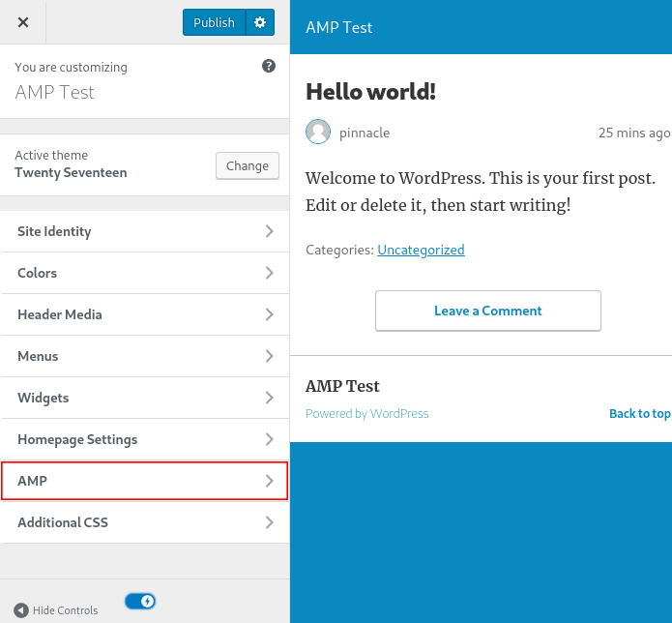This screenshot has height=623, width=672.
Task: Open Colors section
Action: click(x=145, y=273)
